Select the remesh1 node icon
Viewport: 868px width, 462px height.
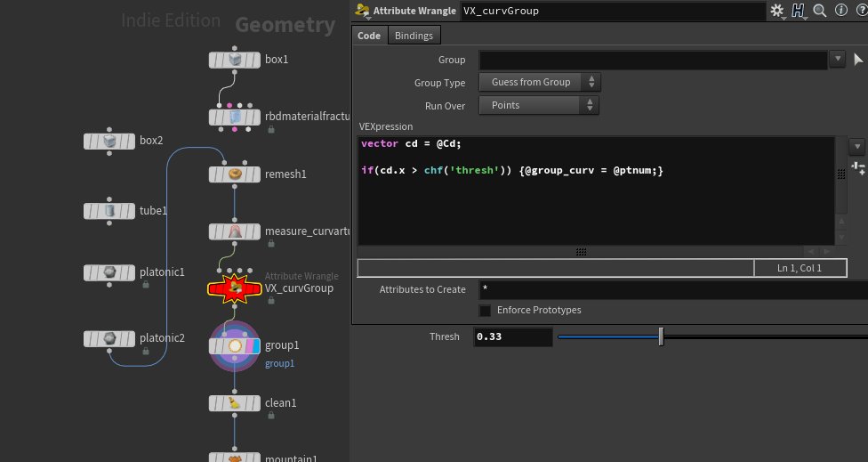click(x=235, y=174)
